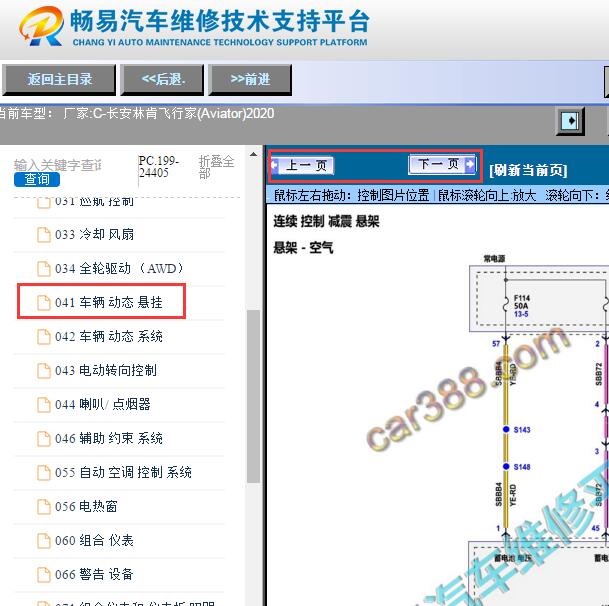Click the sidebar scroll up arrow
This screenshot has width=609, height=606.
click(253, 154)
